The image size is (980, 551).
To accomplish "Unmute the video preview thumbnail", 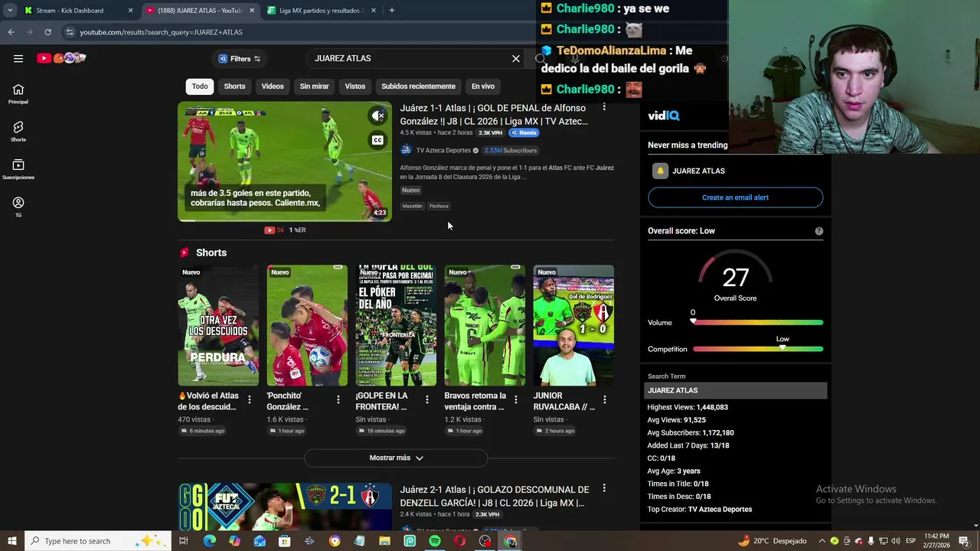I will coord(377,116).
